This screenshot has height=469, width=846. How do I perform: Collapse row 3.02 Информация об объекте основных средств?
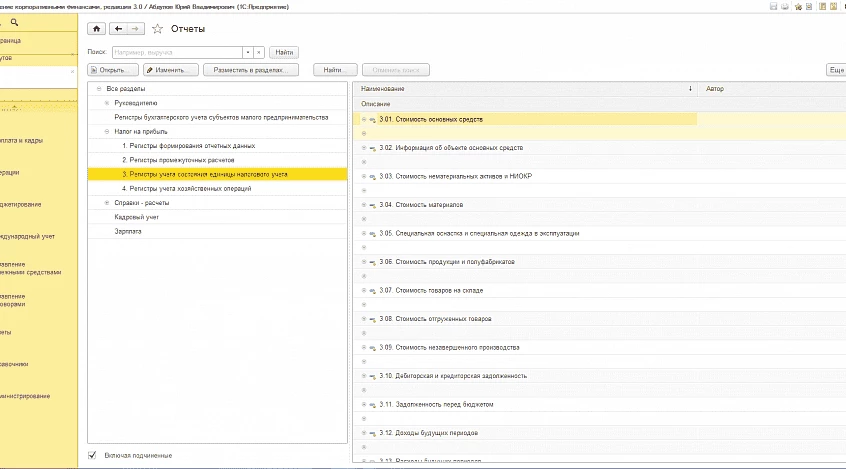[x=364, y=147]
